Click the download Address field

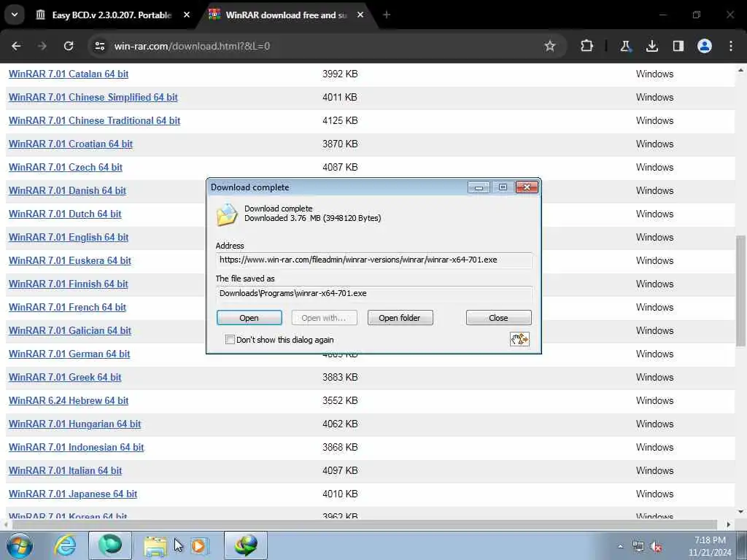pos(374,260)
